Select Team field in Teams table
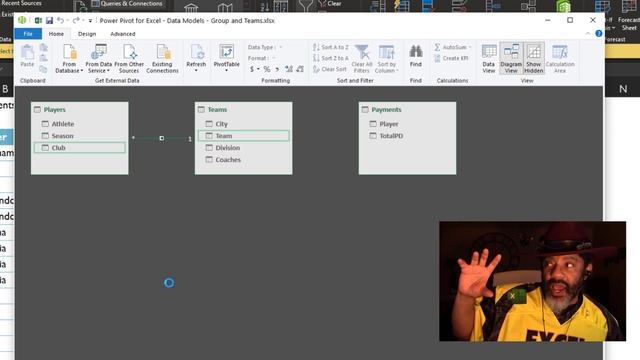The height and width of the screenshot is (360, 640). pos(244,136)
